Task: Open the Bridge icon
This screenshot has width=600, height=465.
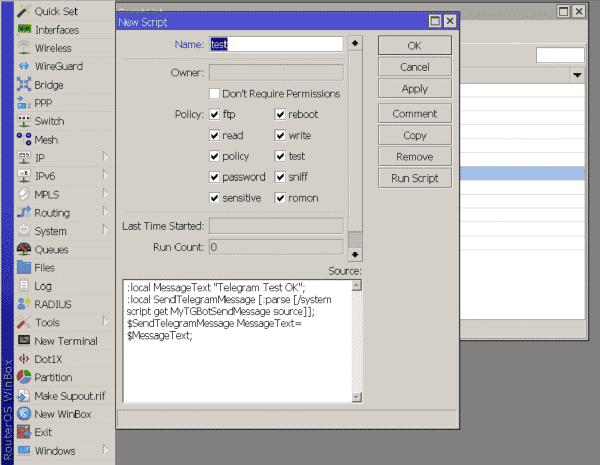Action: (x=24, y=85)
